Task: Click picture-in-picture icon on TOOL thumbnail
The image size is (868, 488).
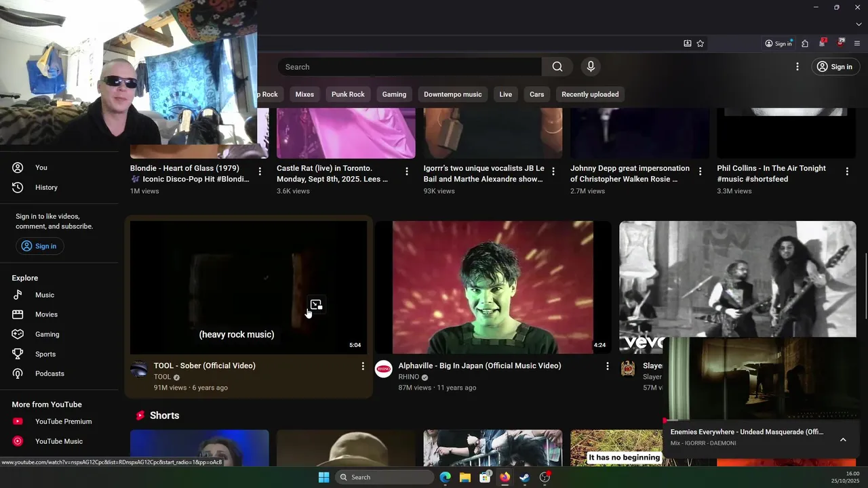Action: (x=316, y=304)
